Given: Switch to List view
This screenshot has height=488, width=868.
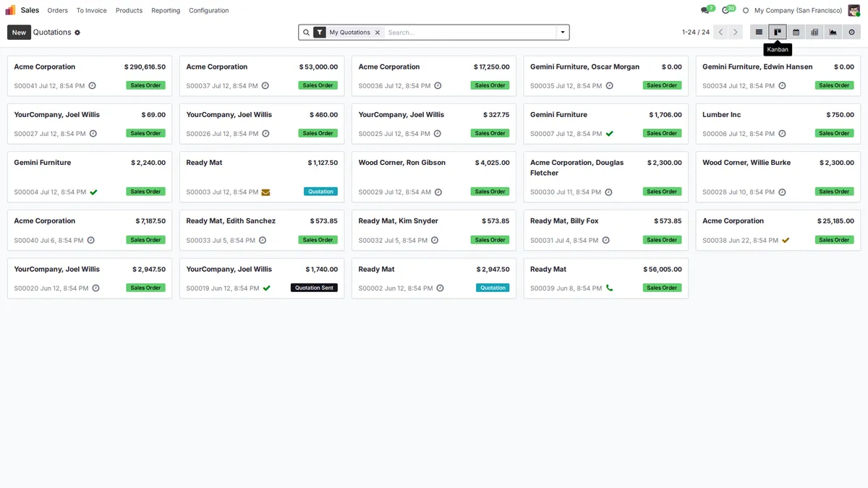Looking at the screenshot, I should 759,32.
